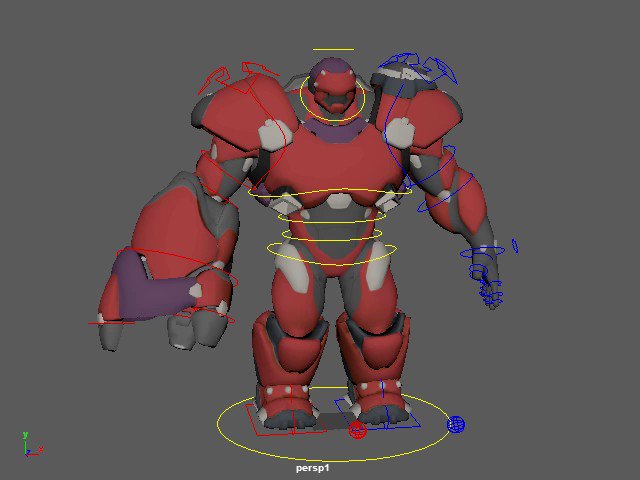This screenshot has height=480, width=640.
Task: Select the purple panel on the giant forearm
Action: click(x=151, y=288)
